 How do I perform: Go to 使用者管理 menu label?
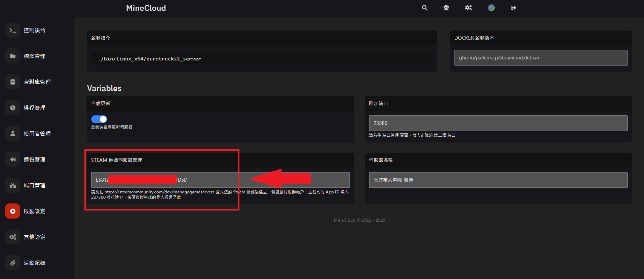click(37, 134)
